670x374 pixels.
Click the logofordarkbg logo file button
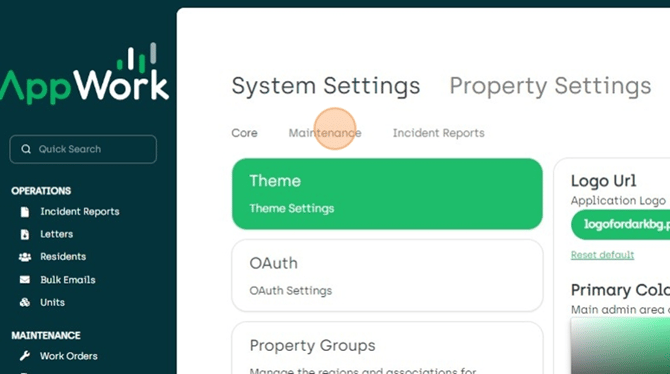[x=620, y=224]
